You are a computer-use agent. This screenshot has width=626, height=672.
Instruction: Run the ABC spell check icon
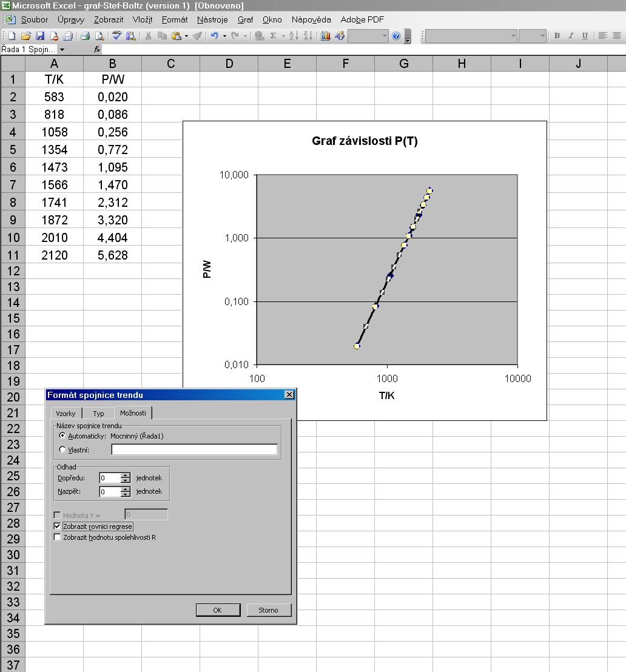click(116, 36)
